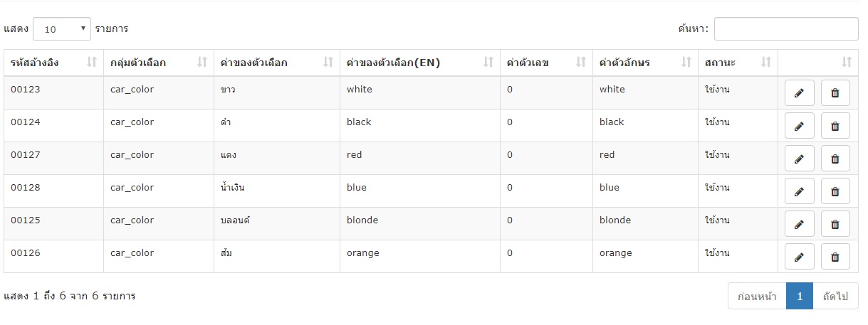
Task: Go to ก่อนหน้า previous page
Action: [757, 296]
